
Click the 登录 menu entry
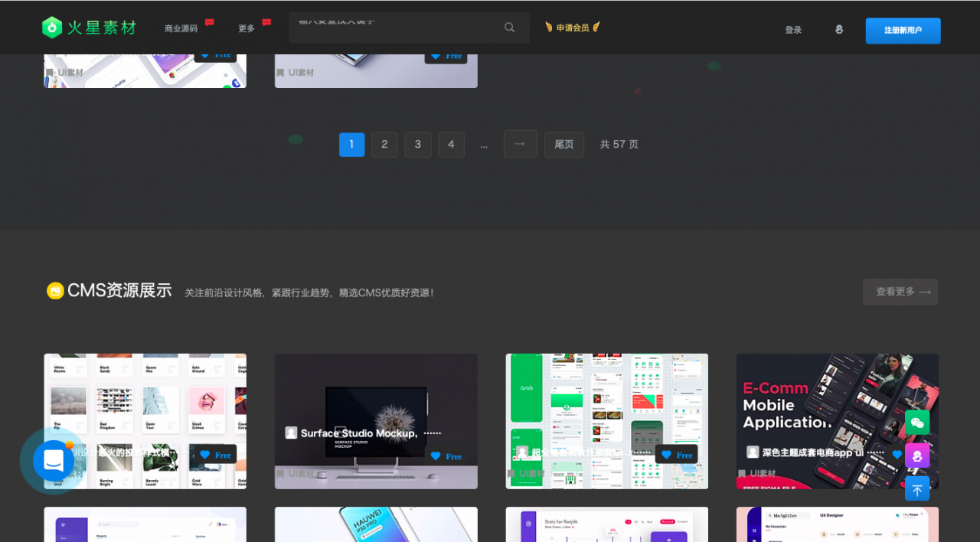[793, 29]
